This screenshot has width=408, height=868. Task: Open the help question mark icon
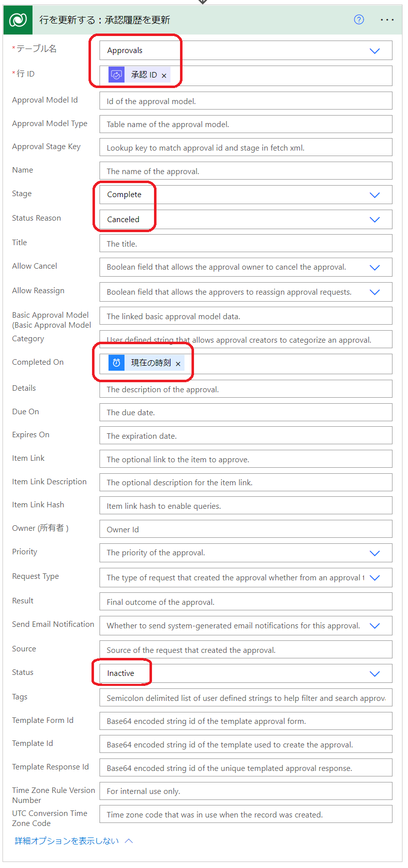pos(359,20)
